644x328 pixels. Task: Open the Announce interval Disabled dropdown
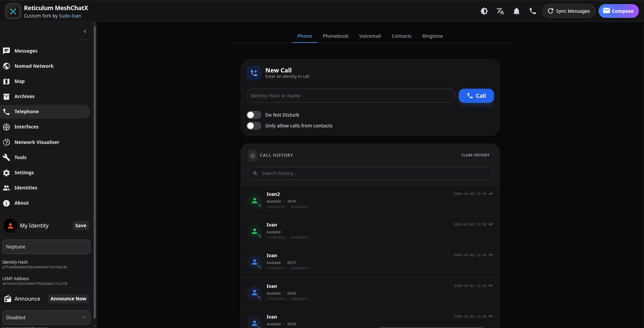coord(46,318)
